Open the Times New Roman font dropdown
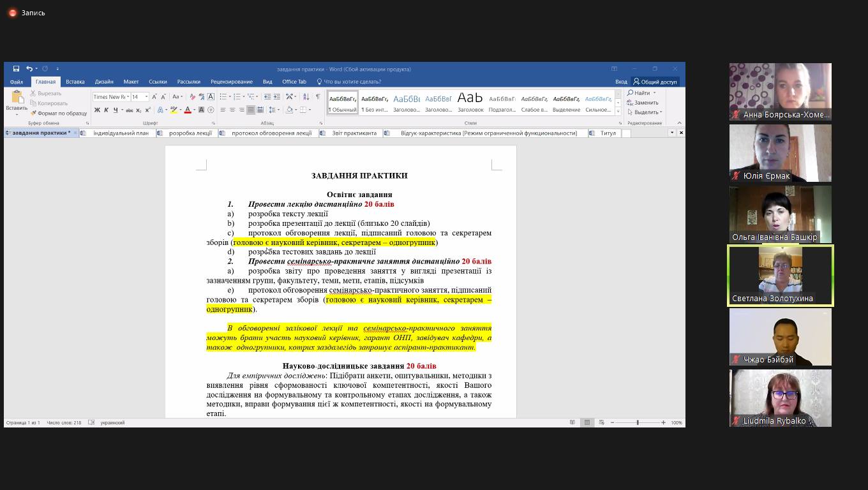This screenshot has width=868, height=490. pyautogui.click(x=127, y=97)
